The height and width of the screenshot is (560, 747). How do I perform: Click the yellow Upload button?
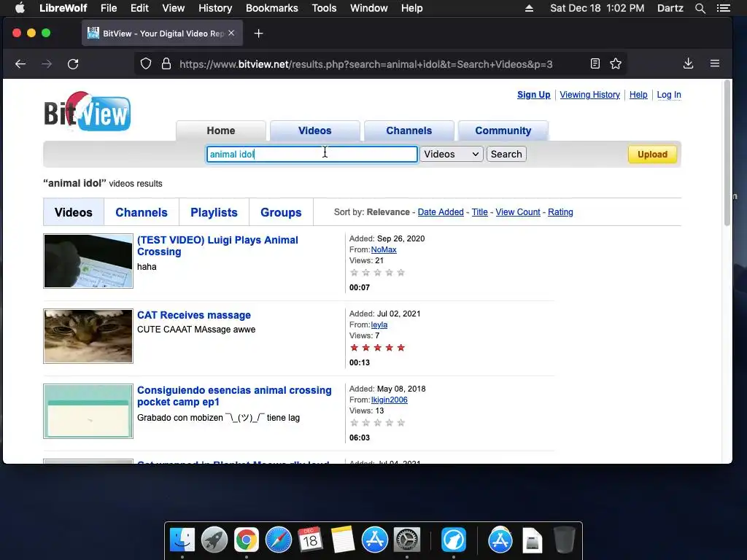(x=652, y=155)
